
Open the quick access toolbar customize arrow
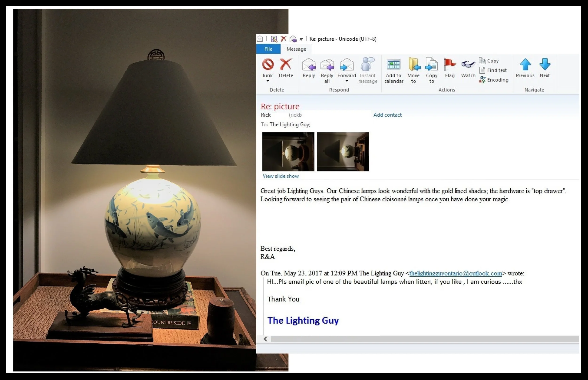pos(301,39)
